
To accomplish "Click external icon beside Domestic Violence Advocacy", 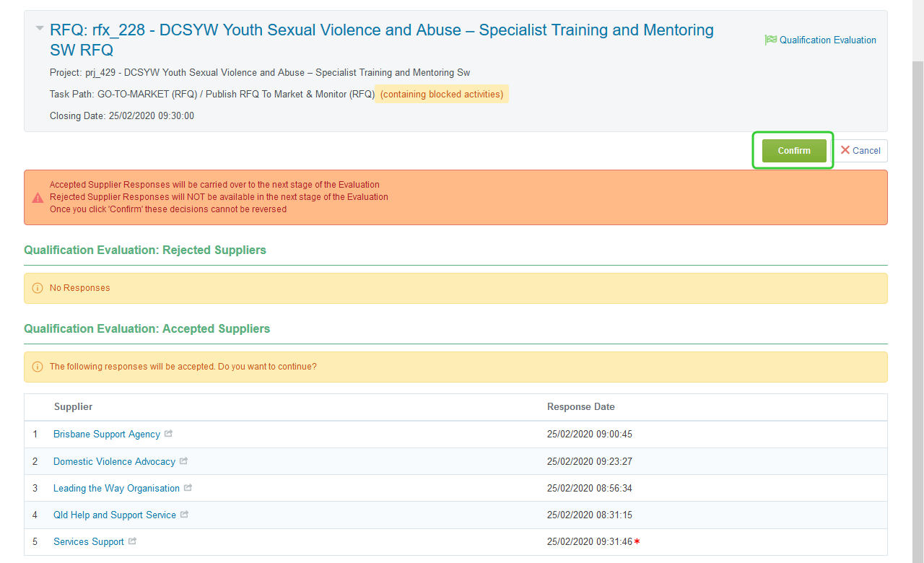I will [184, 461].
